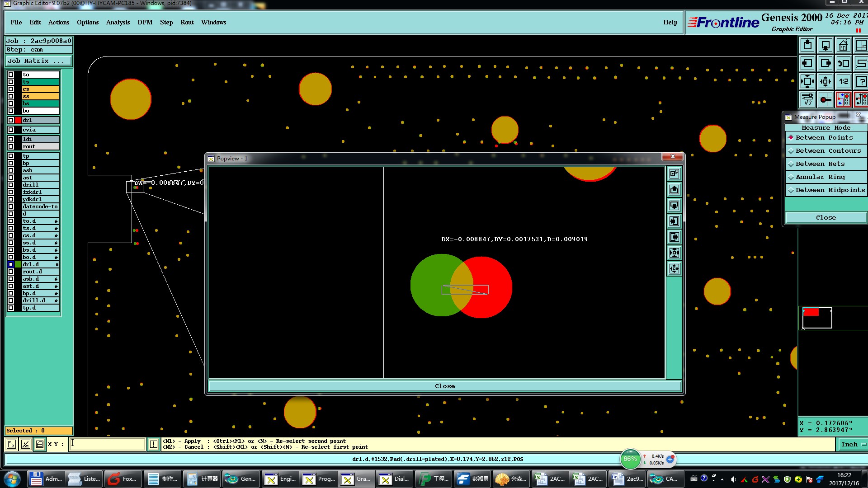
Task: Click the Home view icon
Action: click(x=843, y=46)
